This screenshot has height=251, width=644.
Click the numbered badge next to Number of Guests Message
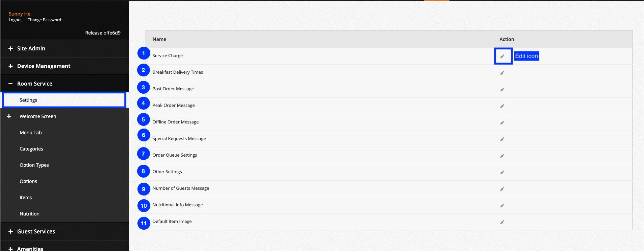[x=144, y=189]
